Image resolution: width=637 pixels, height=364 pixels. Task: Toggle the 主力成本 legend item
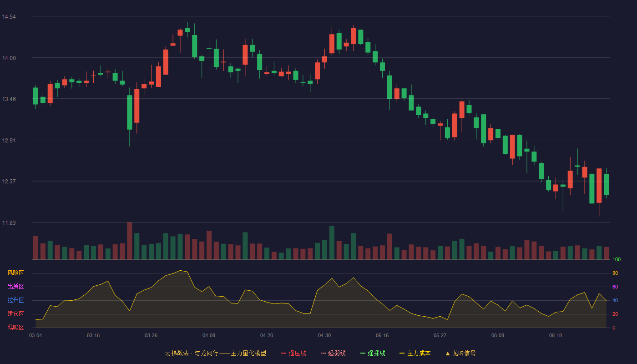tap(415, 353)
